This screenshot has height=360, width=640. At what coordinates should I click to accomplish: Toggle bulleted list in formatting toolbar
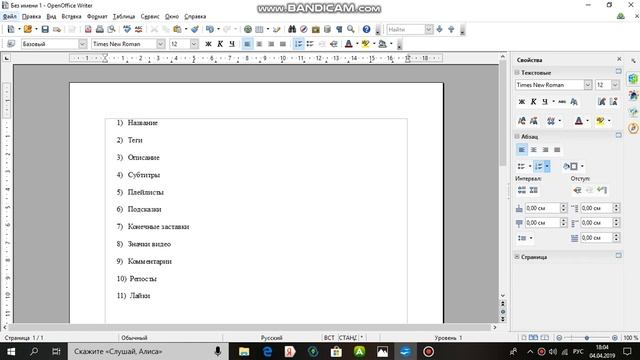(310, 44)
